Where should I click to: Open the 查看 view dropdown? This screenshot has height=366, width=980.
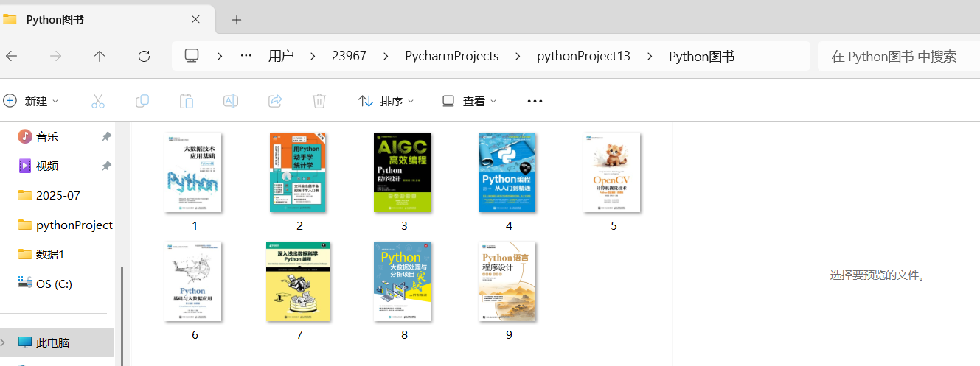pos(470,102)
